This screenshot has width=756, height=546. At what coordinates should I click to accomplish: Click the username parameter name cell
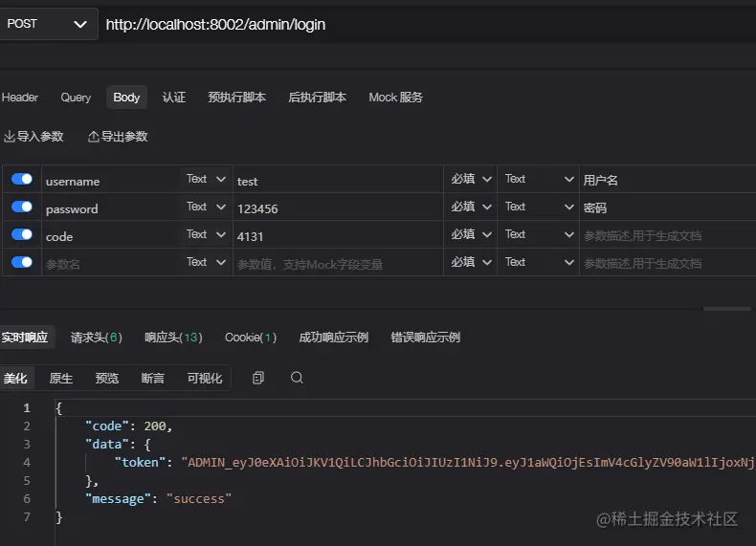[x=111, y=179]
